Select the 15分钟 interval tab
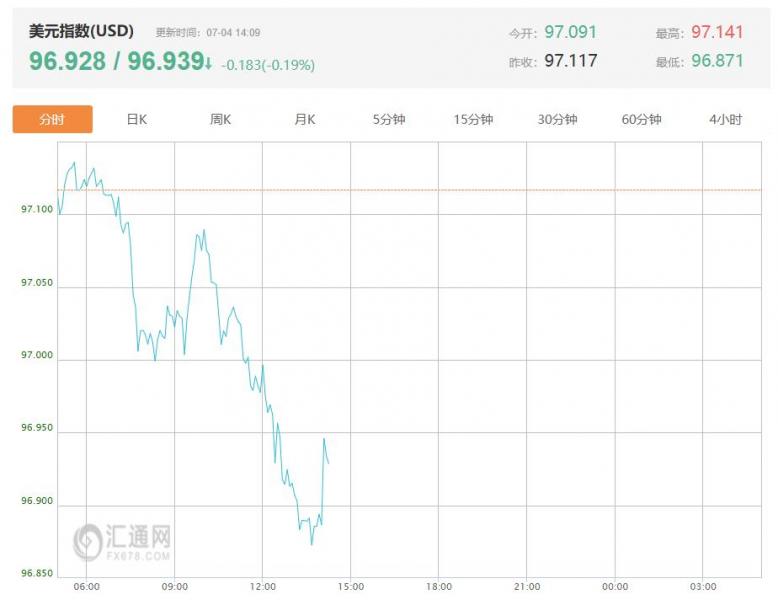 pos(473,119)
